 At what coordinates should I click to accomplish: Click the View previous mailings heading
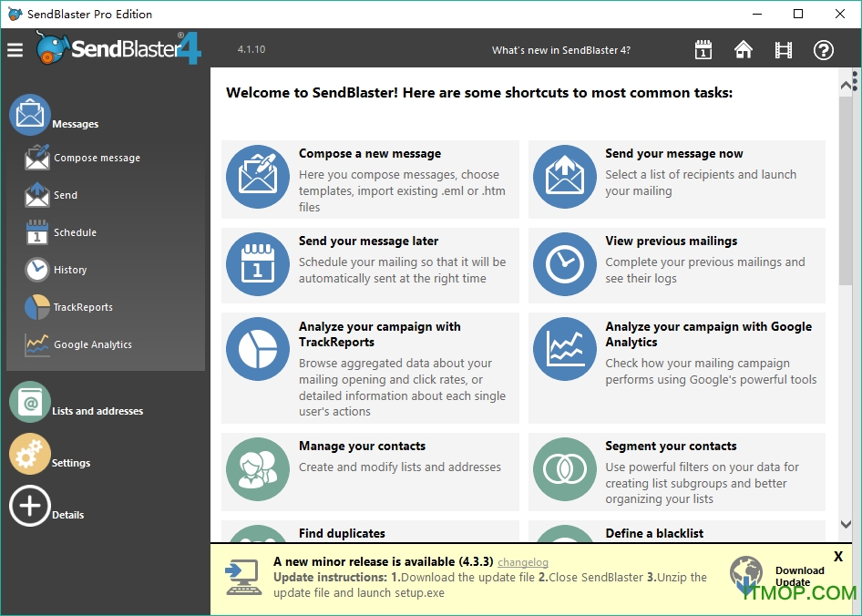[x=672, y=241]
